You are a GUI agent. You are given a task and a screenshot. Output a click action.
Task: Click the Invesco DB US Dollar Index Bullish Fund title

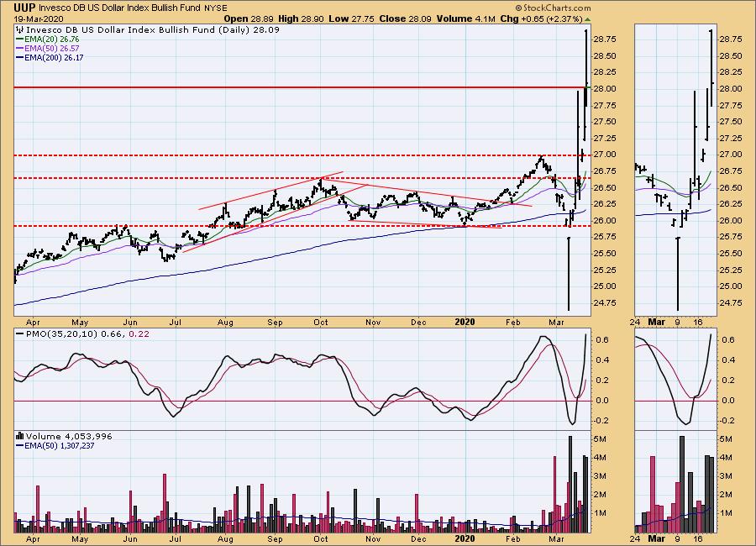(119, 8)
